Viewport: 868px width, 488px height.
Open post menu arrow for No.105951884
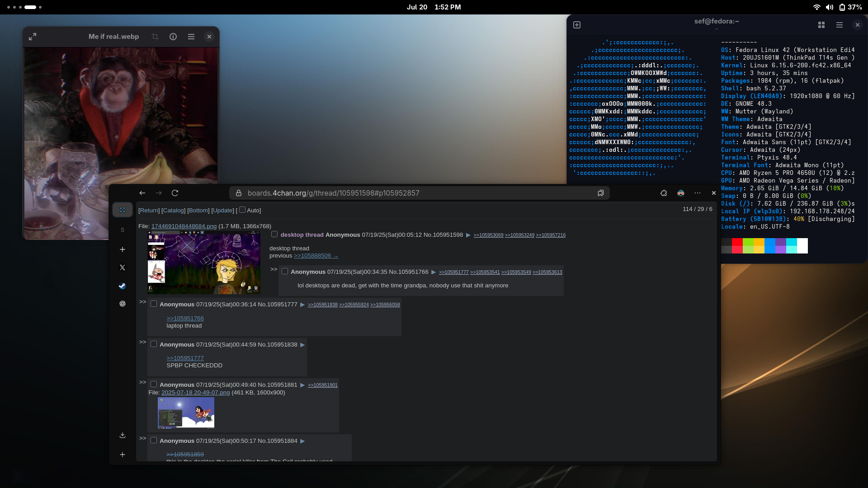[302, 441]
